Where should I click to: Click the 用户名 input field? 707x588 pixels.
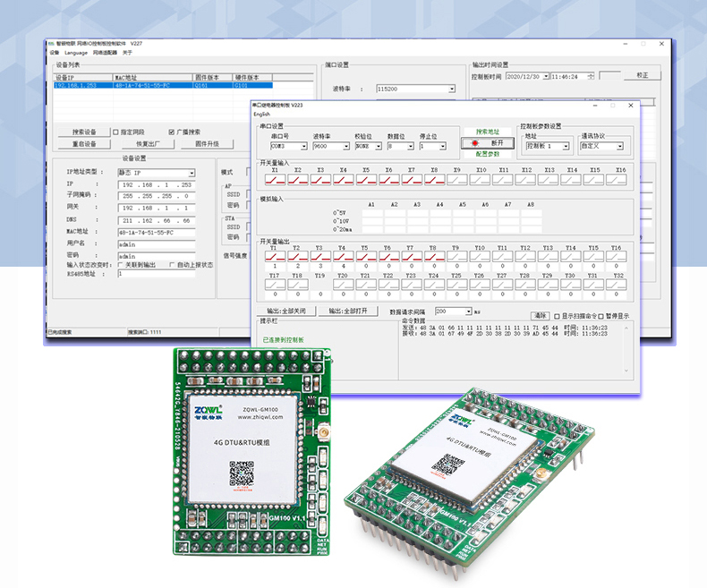pos(156,243)
